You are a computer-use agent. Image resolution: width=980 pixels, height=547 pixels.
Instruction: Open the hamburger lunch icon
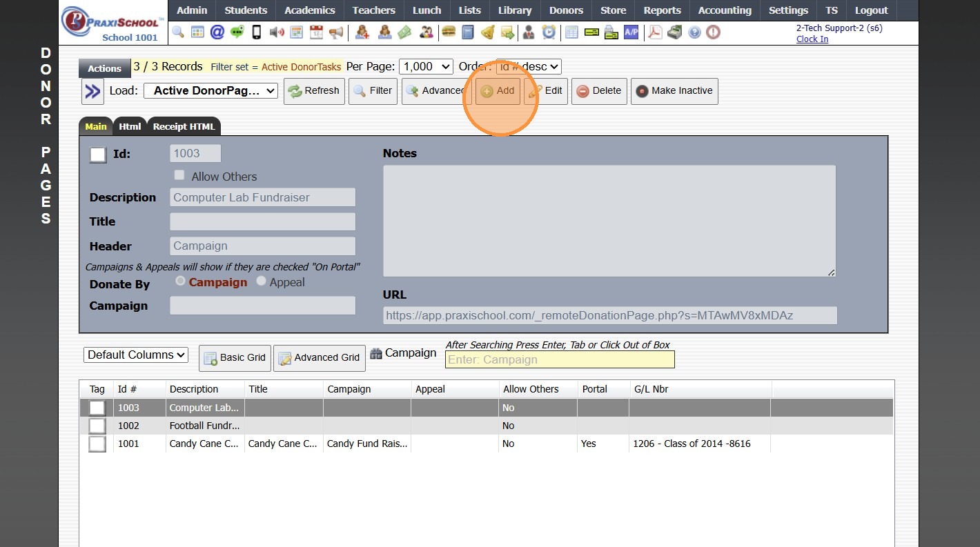coord(449,32)
